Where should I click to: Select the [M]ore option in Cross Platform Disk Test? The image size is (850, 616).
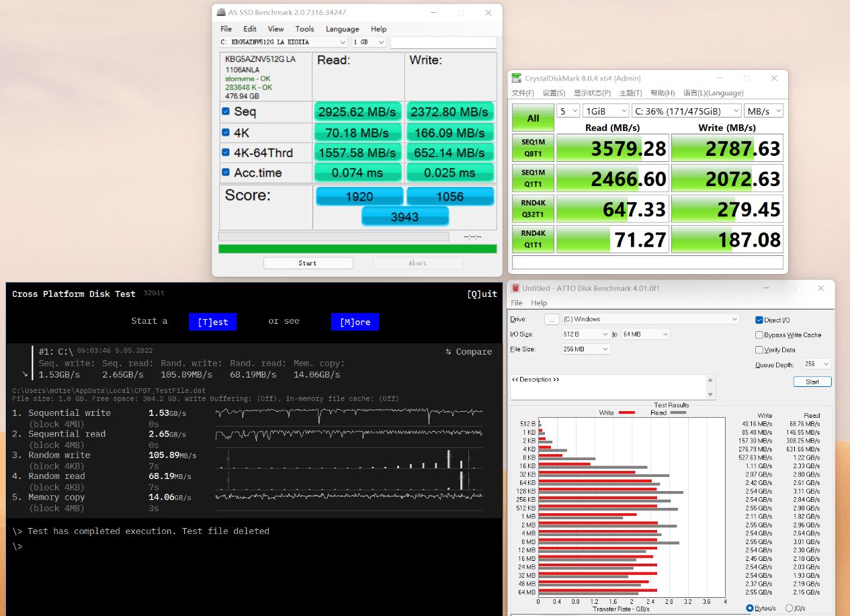tap(355, 322)
